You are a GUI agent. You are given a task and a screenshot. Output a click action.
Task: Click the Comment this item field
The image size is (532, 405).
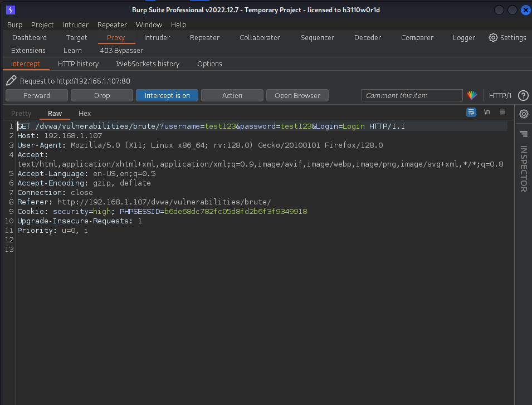[412, 96]
